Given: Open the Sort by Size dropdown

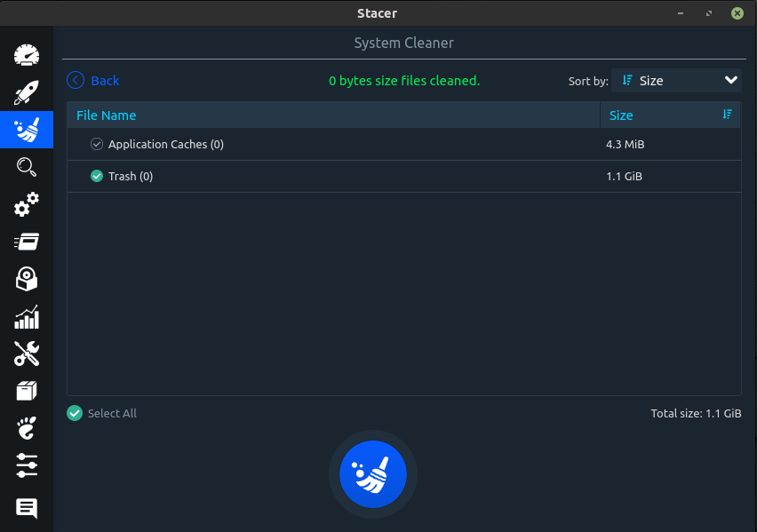Looking at the screenshot, I should [x=676, y=80].
